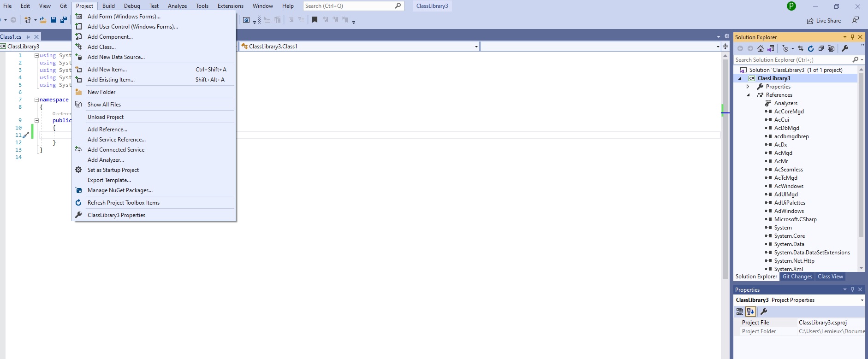This screenshot has height=359, width=868.
Task: Collapse the namespace block on line 7
Action: click(x=36, y=100)
